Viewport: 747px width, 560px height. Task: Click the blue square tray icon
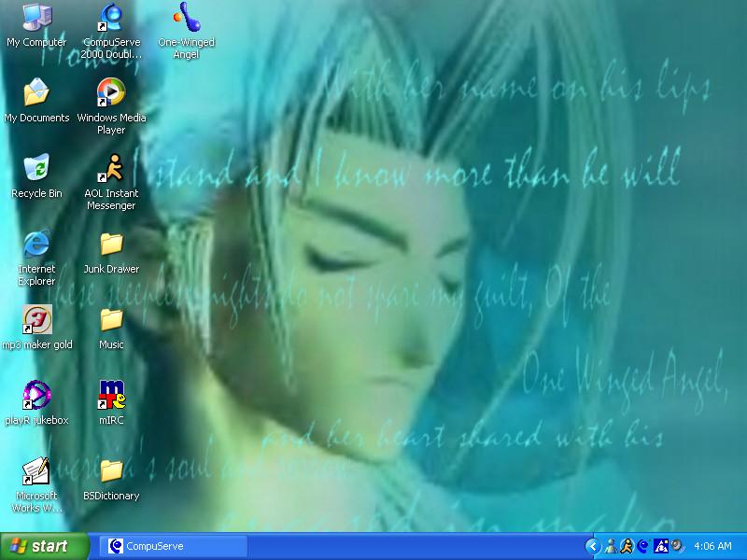[661, 546]
